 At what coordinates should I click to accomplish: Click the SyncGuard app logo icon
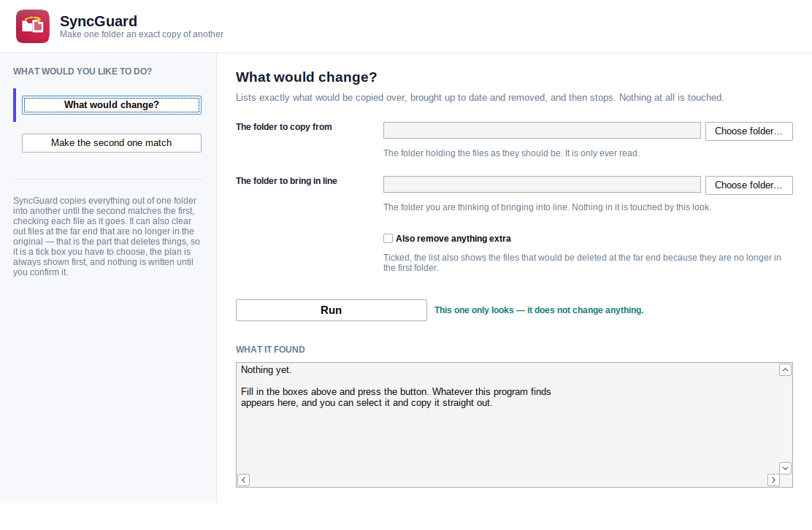[x=33, y=26]
